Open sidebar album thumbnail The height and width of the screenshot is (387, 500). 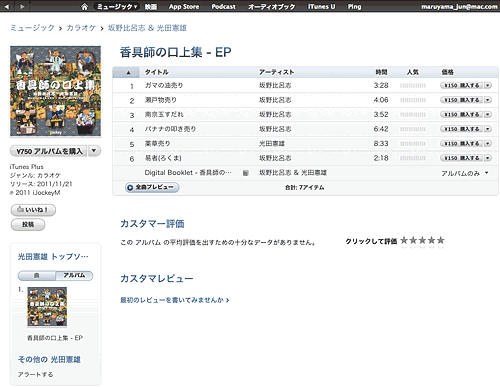point(47,307)
